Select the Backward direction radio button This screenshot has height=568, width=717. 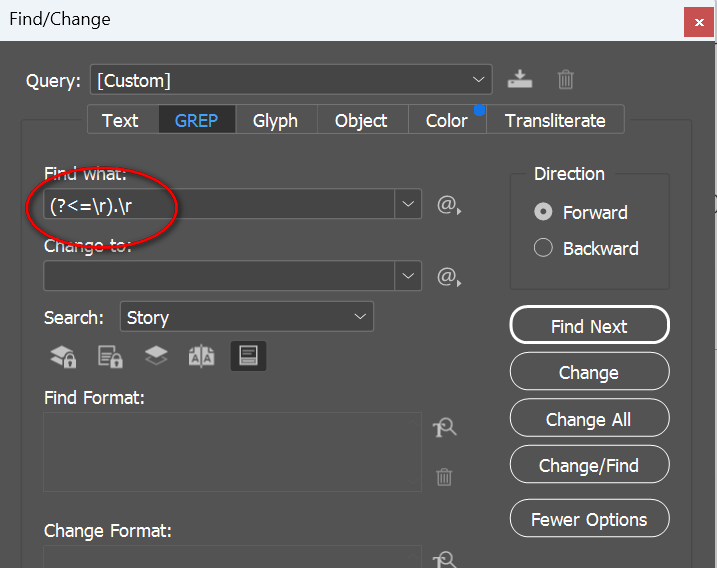tap(544, 248)
